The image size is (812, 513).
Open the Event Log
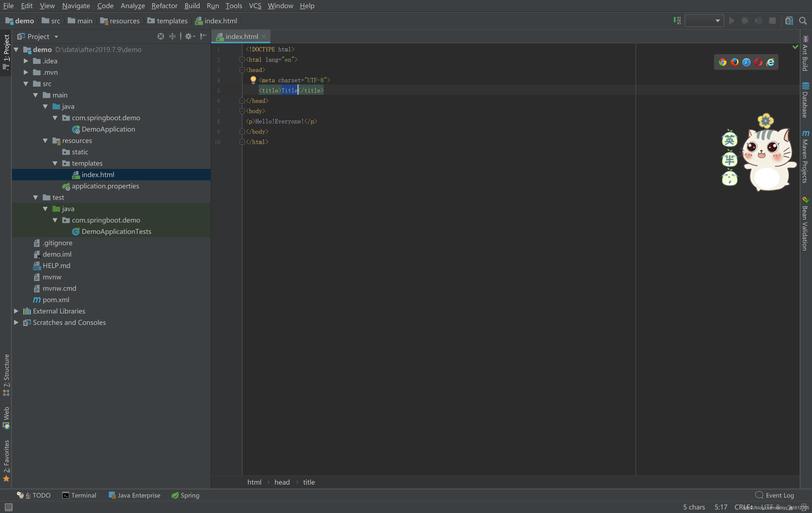[x=775, y=495]
